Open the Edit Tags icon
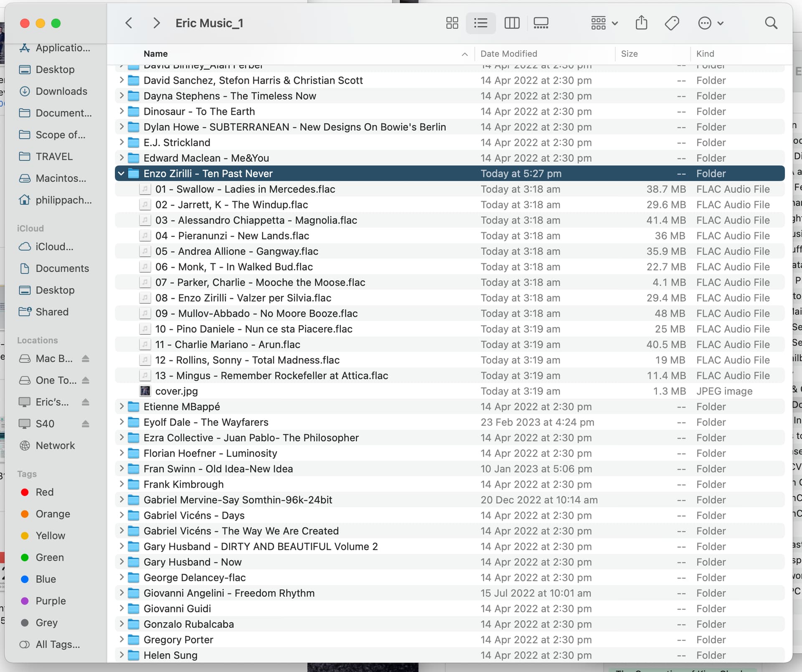The width and height of the screenshot is (802, 672). (672, 23)
